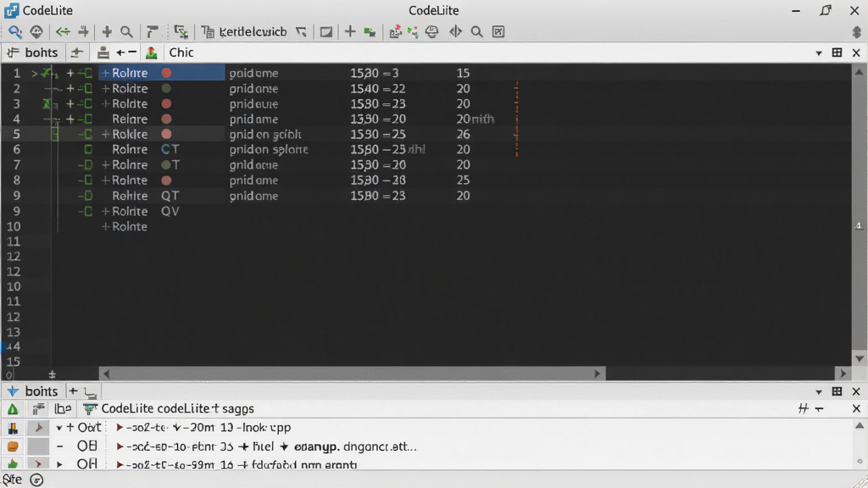Click the horizontal scrollbar thumb
Viewport: 868px width, 488px height.
pyautogui.click(x=352, y=374)
